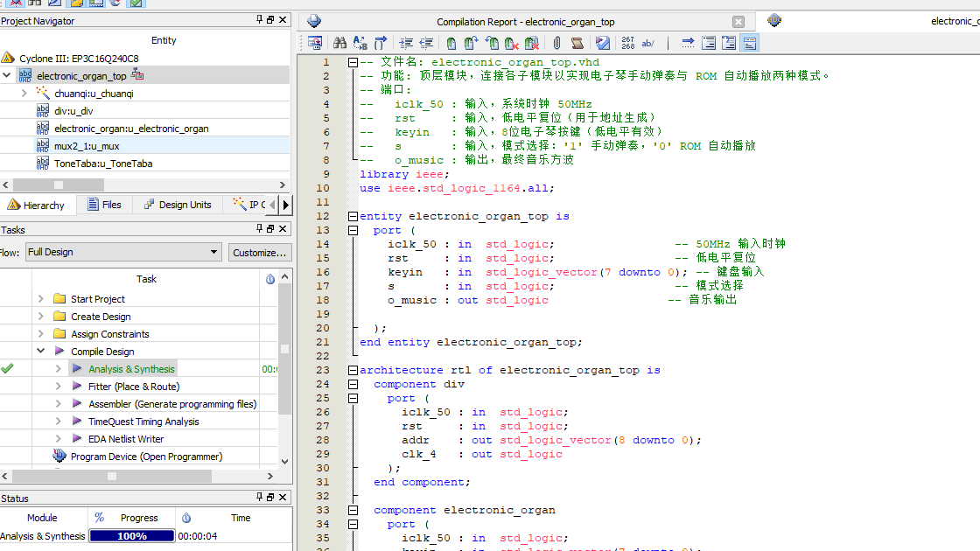Toggle whitespace display with ab/ icon
The width and height of the screenshot is (980, 551).
[648, 43]
